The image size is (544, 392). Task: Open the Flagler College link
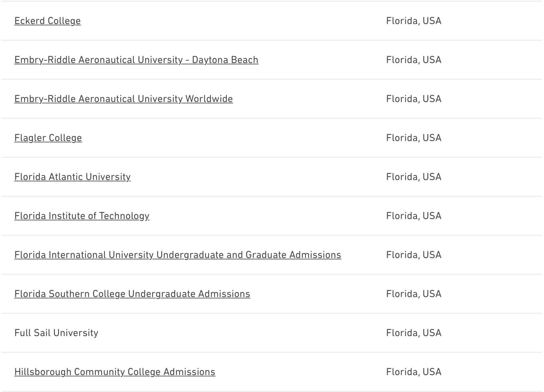48,138
